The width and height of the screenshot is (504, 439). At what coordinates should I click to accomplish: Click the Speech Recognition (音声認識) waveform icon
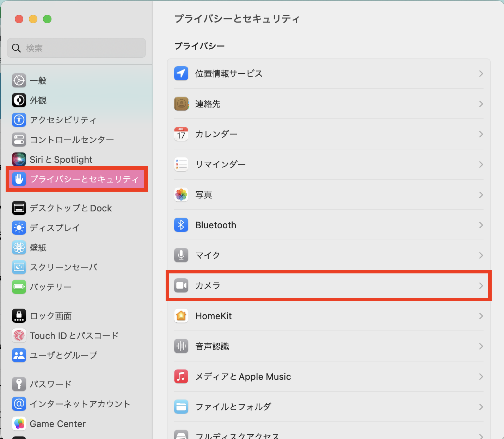(181, 346)
